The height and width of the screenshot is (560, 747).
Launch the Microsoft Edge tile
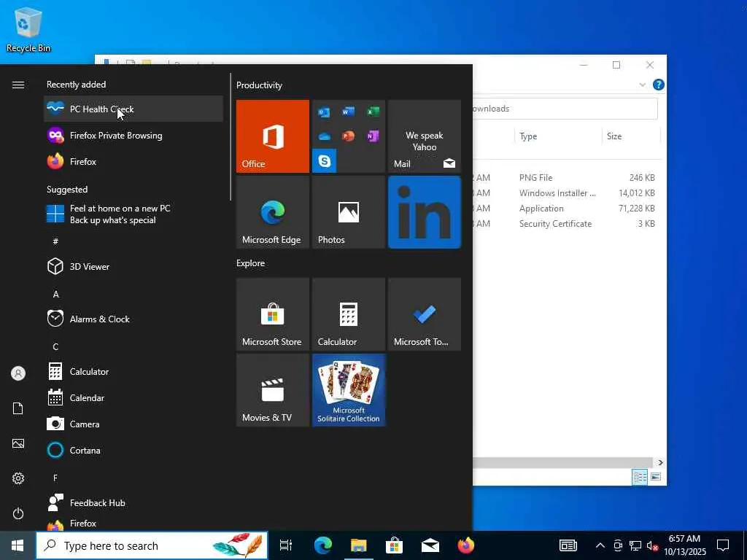coord(273,212)
